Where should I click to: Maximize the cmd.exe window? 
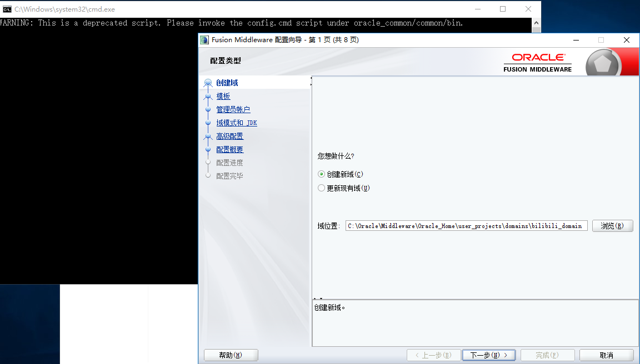(x=503, y=9)
